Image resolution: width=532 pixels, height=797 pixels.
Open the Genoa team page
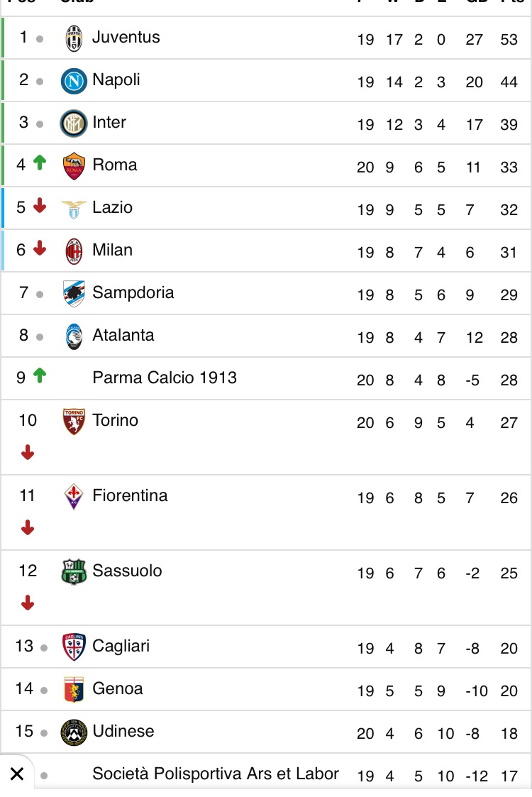click(x=117, y=688)
